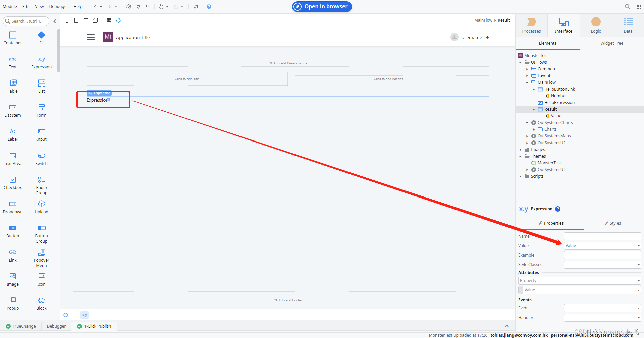Select the If widget in toolbox
The width and height of the screenshot is (644, 338).
coord(41,38)
